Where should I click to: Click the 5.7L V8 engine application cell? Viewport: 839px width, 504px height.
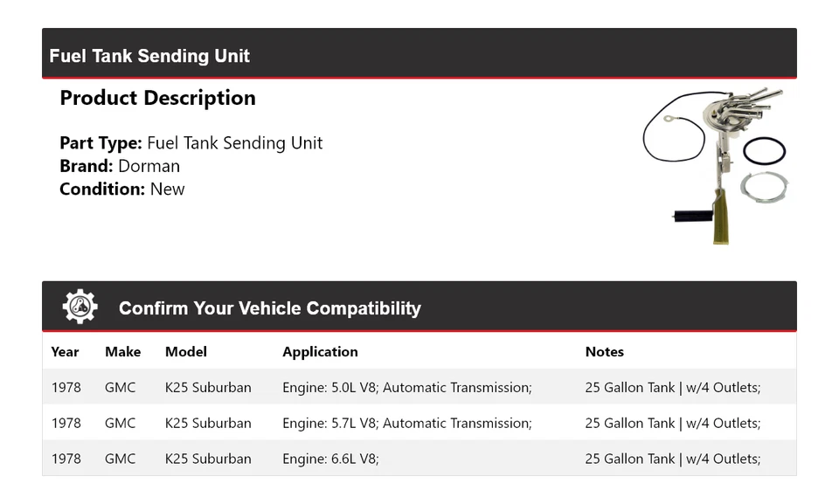[406, 423]
